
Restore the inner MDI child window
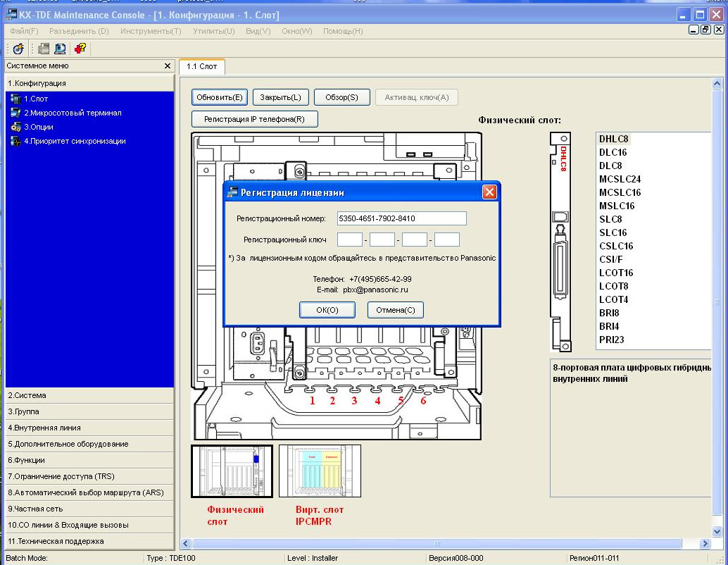coord(705,30)
